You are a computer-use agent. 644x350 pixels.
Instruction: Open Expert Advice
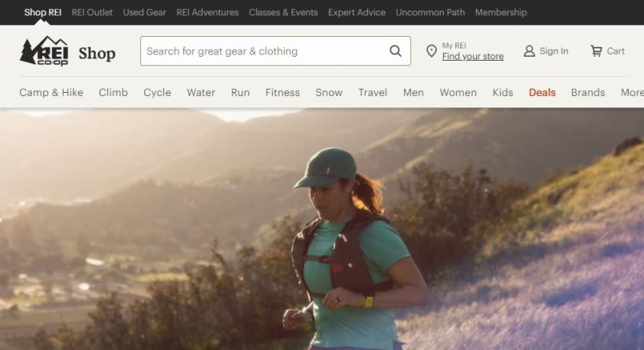(356, 12)
